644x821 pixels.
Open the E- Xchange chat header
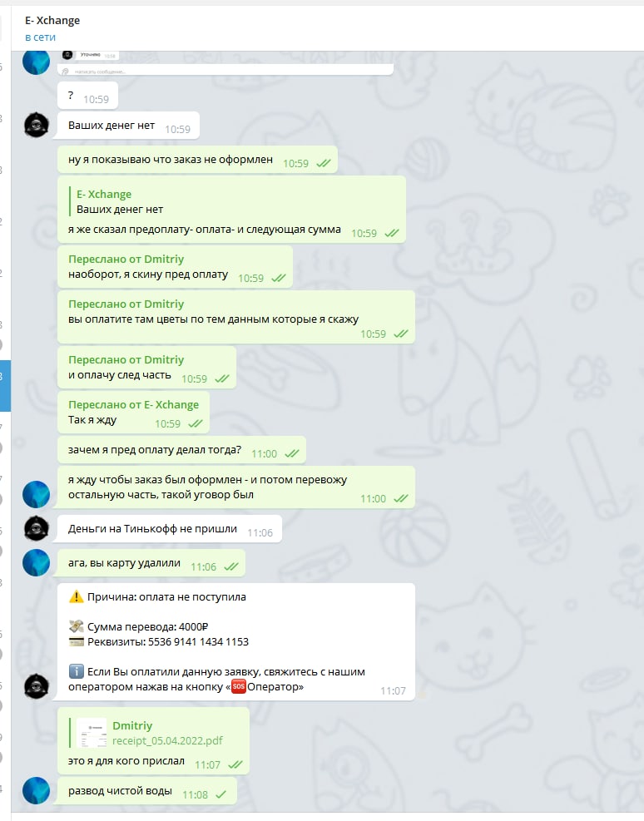[52, 21]
